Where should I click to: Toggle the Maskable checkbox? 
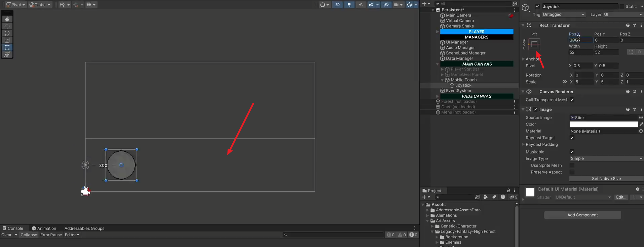[572, 152]
